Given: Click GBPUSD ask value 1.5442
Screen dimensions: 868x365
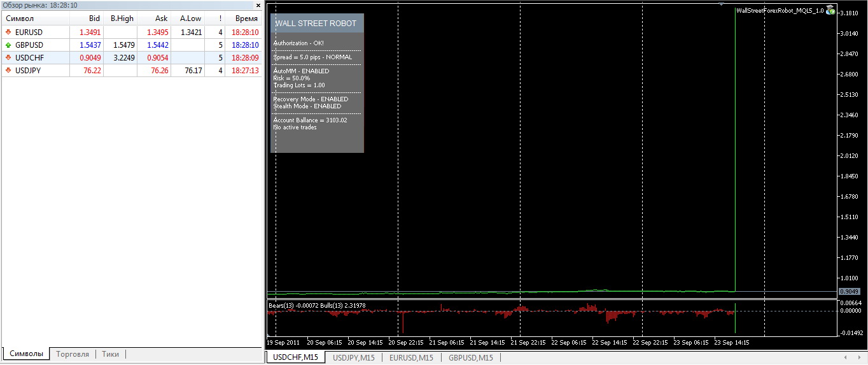Looking at the screenshot, I should pyautogui.click(x=158, y=45).
